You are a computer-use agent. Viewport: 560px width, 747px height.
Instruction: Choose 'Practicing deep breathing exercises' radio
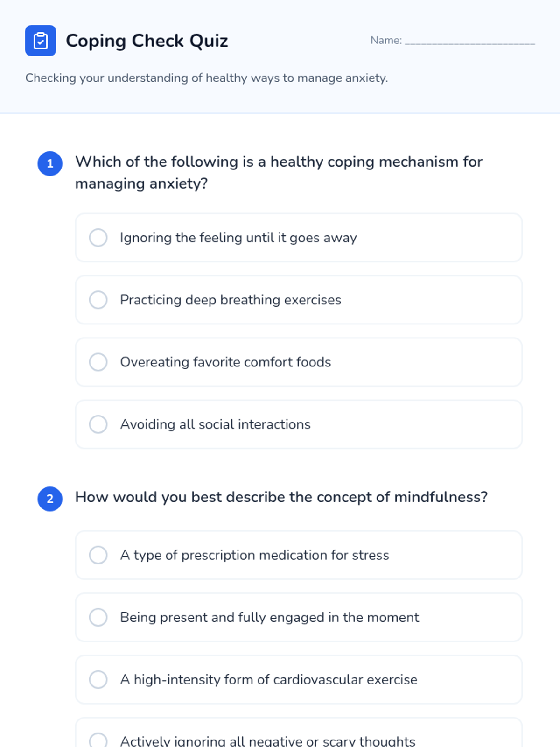click(98, 300)
